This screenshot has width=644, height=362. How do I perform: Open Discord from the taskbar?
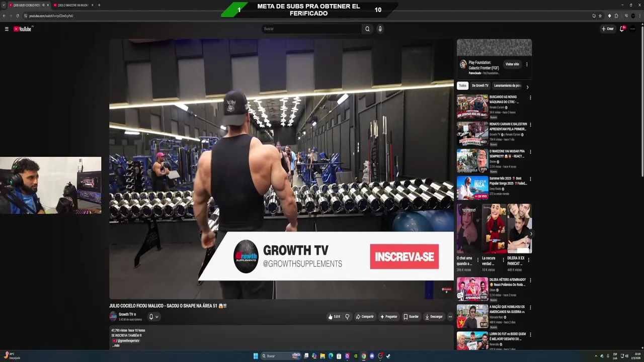point(372,356)
